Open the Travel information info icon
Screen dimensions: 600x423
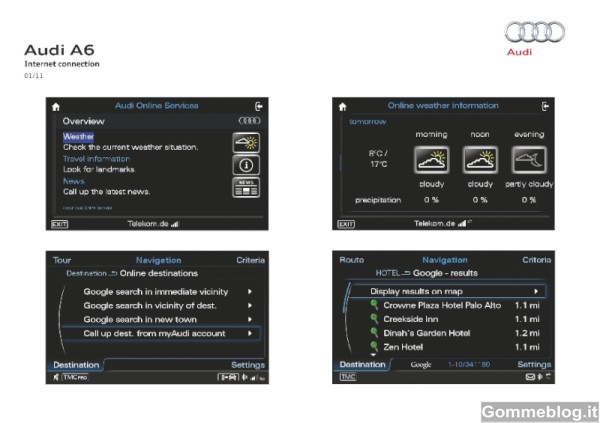click(246, 165)
